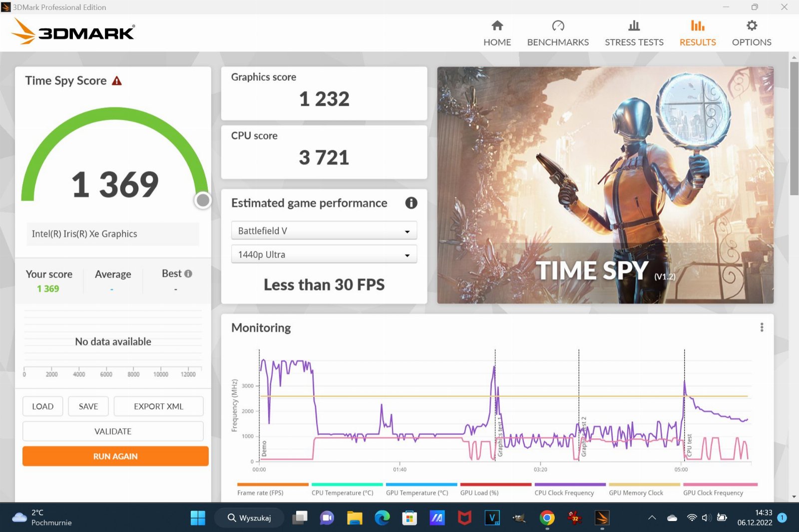Toggle GPU Load (%) legend entry
Screen dimensions: 799x532
pyautogui.click(x=496, y=490)
